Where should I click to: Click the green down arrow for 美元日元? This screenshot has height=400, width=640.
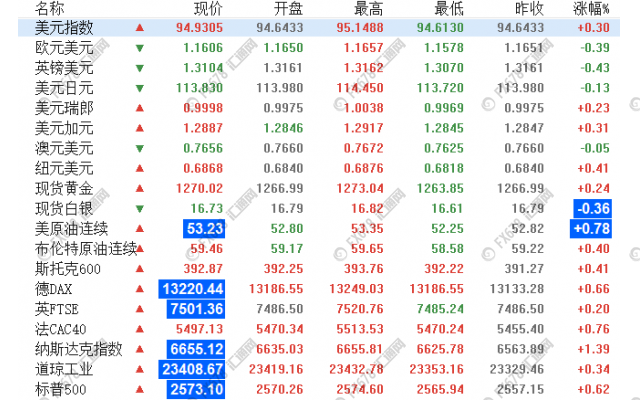point(140,88)
